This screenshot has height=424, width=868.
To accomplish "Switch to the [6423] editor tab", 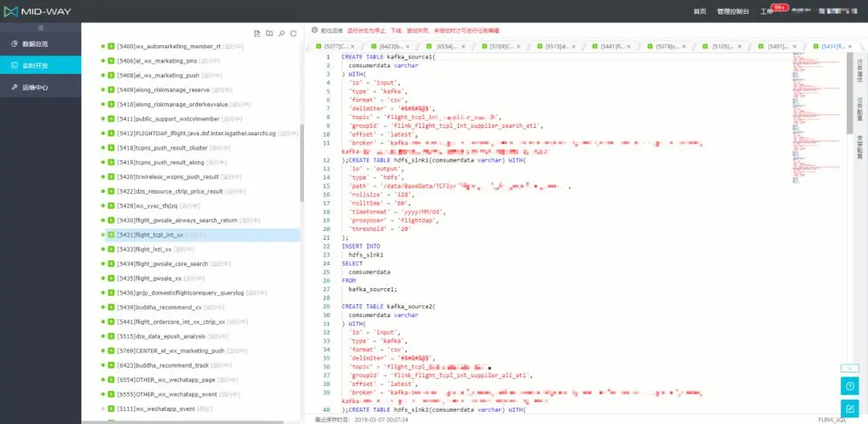I will pyautogui.click(x=391, y=47).
